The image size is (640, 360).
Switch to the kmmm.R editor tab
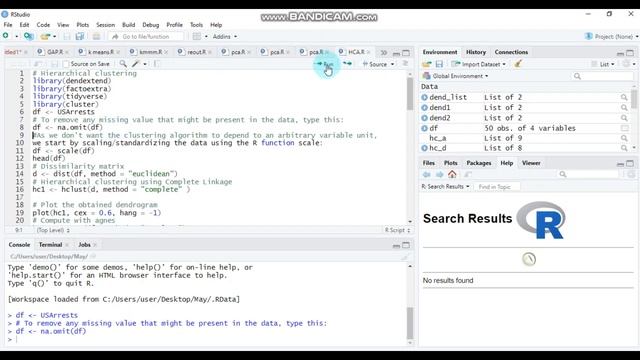coord(149,52)
